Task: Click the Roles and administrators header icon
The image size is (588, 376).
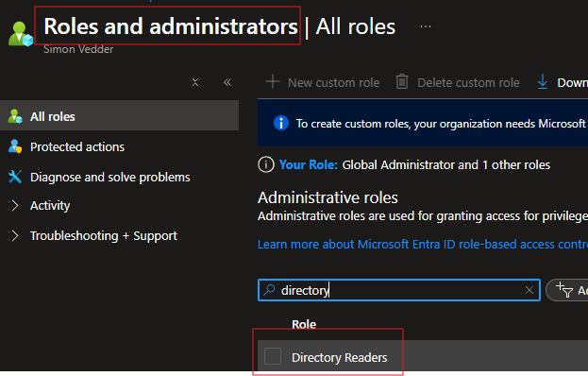Action: tap(21, 34)
